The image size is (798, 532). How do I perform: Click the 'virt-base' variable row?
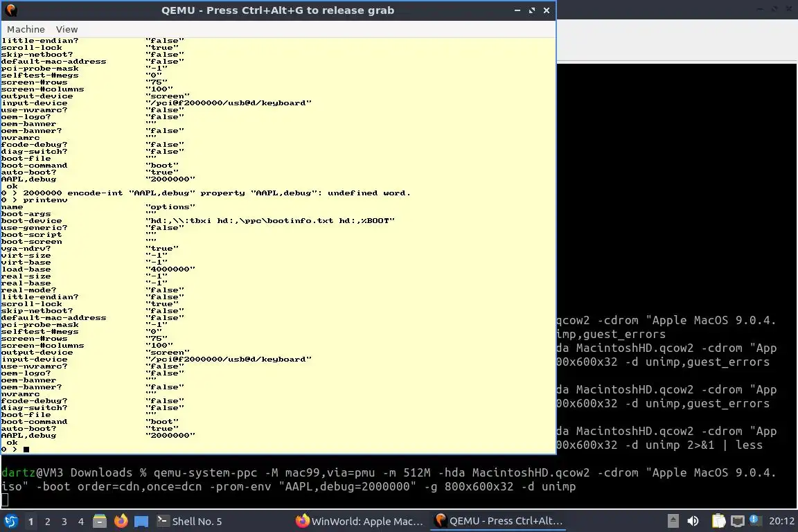[x=85, y=262]
